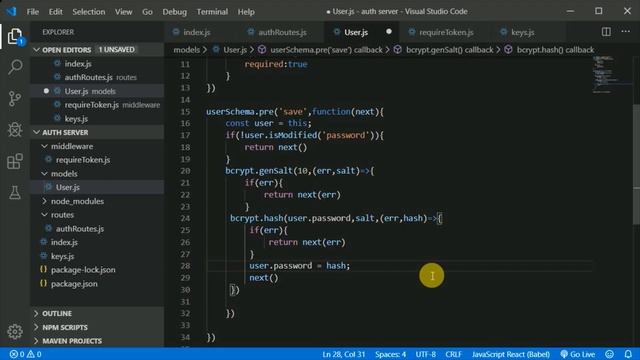Click the editor vertical scrollbar
640x360 pixels.
point(636,163)
